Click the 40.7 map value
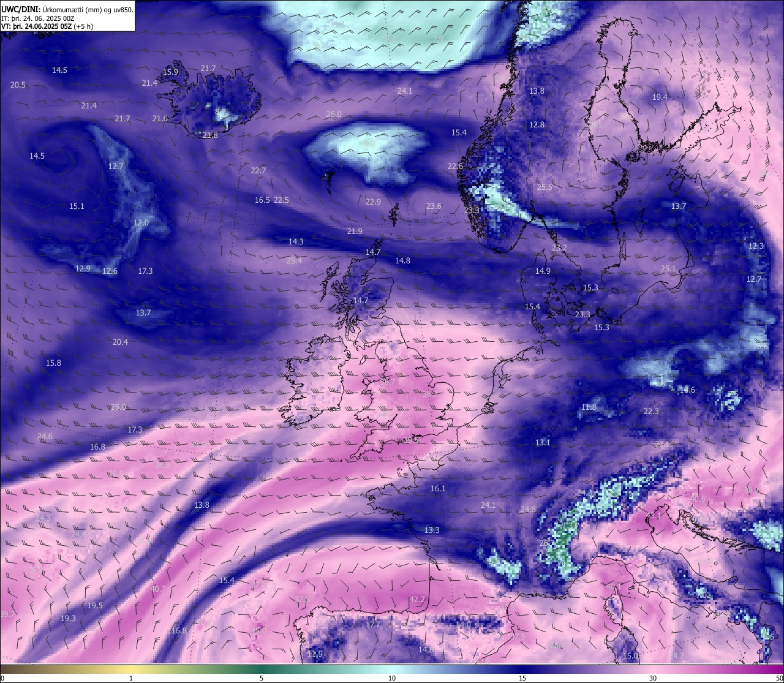This screenshot has width=784, height=683. 158,589
